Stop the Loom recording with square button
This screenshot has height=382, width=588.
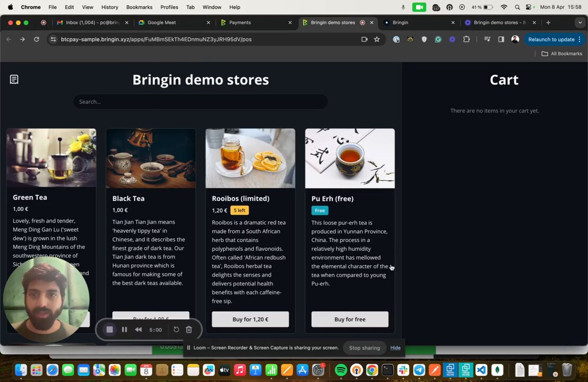click(109, 329)
